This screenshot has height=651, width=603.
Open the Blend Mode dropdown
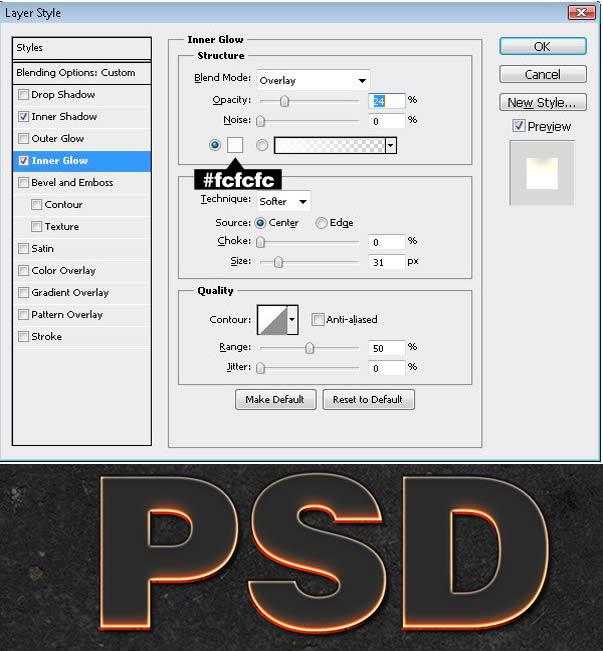pyautogui.click(x=314, y=81)
